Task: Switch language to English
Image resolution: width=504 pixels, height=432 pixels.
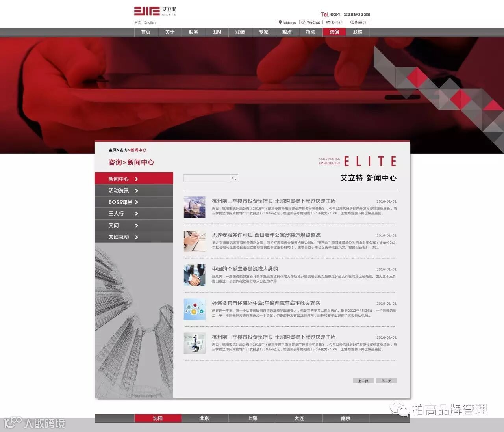Action: [x=150, y=22]
